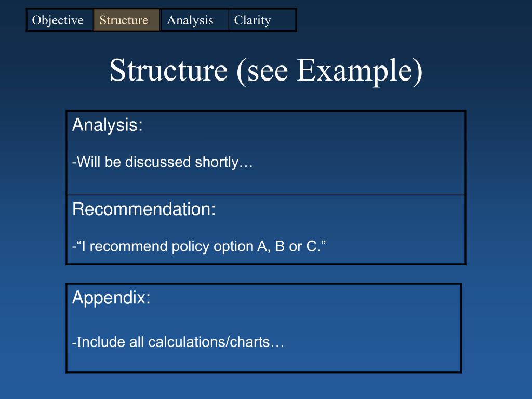Go to the Clarity tab
This screenshot has width=532, height=399.
pos(262,20)
